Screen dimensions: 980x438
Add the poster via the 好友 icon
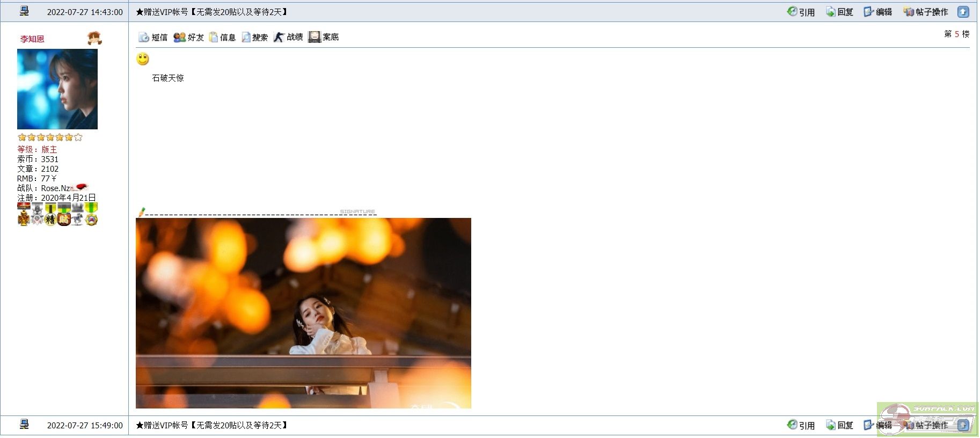point(188,37)
